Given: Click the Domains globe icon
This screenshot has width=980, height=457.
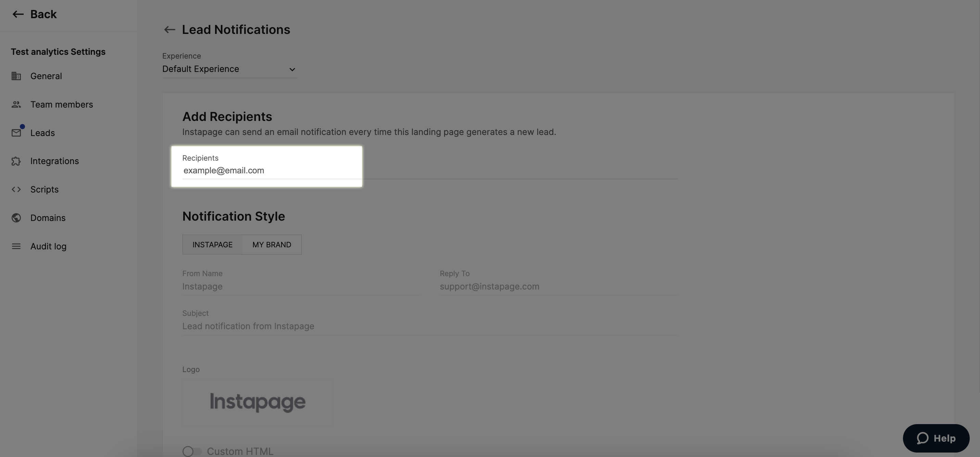Looking at the screenshot, I should click(x=16, y=218).
